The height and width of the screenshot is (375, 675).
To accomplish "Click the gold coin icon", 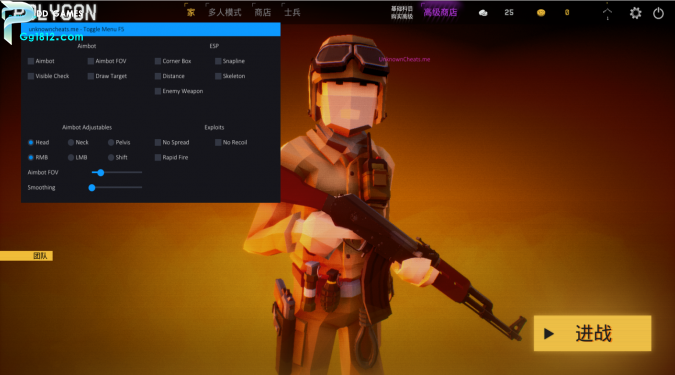I will pyautogui.click(x=541, y=13).
